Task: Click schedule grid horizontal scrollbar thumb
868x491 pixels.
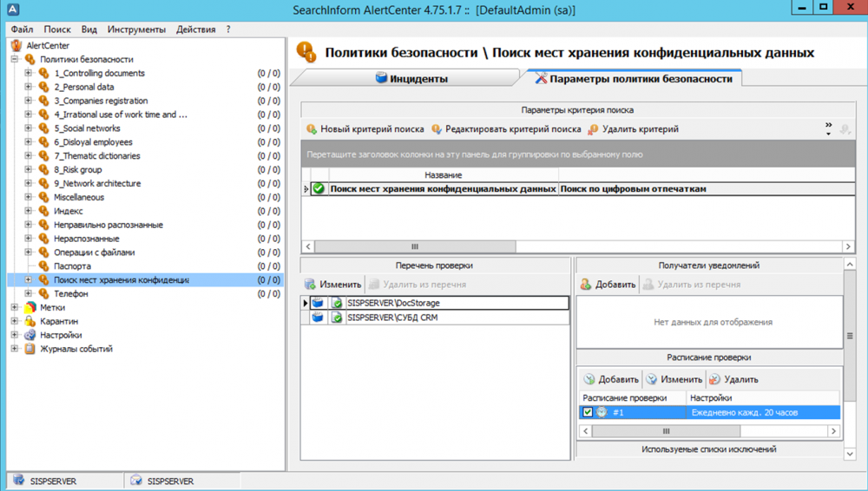Action: [666, 430]
